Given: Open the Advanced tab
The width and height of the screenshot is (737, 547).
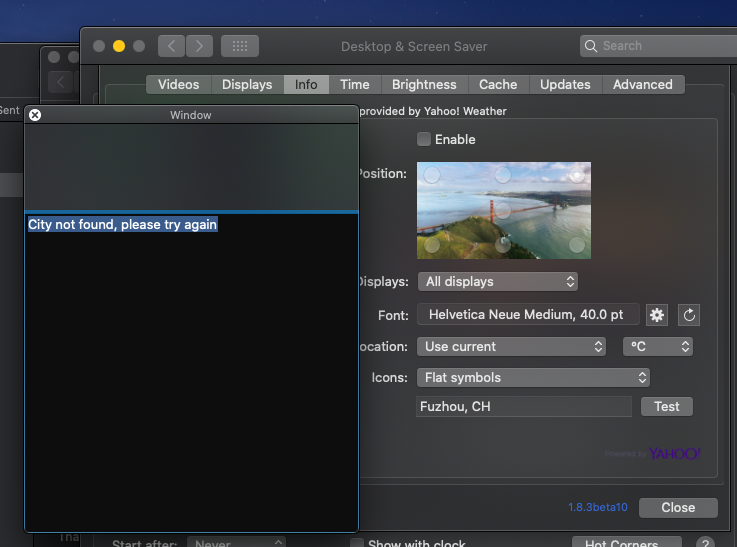Looking at the screenshot, I should pos(643,85).
